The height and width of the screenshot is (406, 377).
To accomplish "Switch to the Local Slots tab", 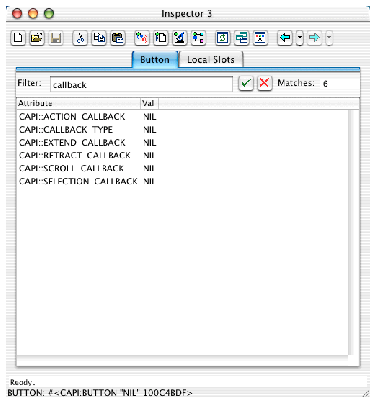I will click(211, 60).
